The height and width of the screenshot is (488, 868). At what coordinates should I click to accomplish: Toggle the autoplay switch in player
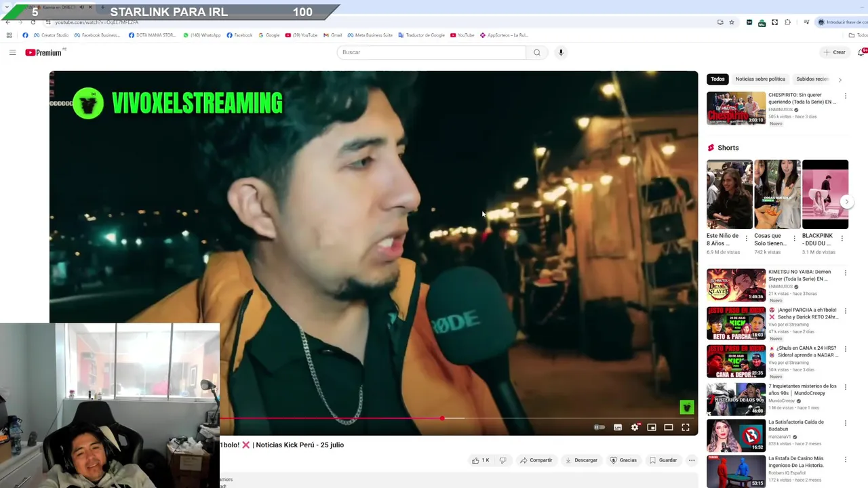coord(599,427)
